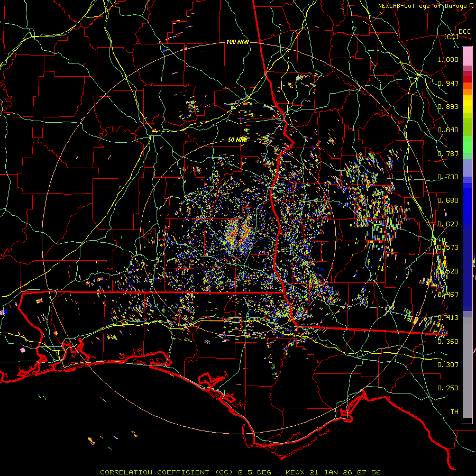Click the 0.947 scale value
The height and width of the screenshot is (476, 476).
(x=448, y=83)
